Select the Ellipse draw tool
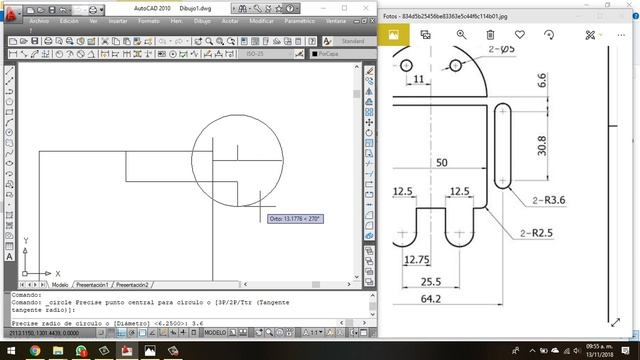 click(x=9, y=163)
